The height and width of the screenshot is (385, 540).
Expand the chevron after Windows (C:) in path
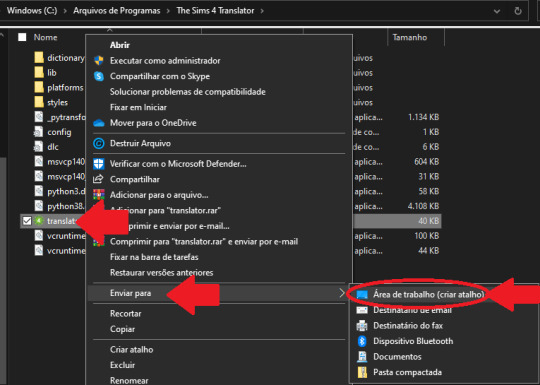click(x=65, y=11)
